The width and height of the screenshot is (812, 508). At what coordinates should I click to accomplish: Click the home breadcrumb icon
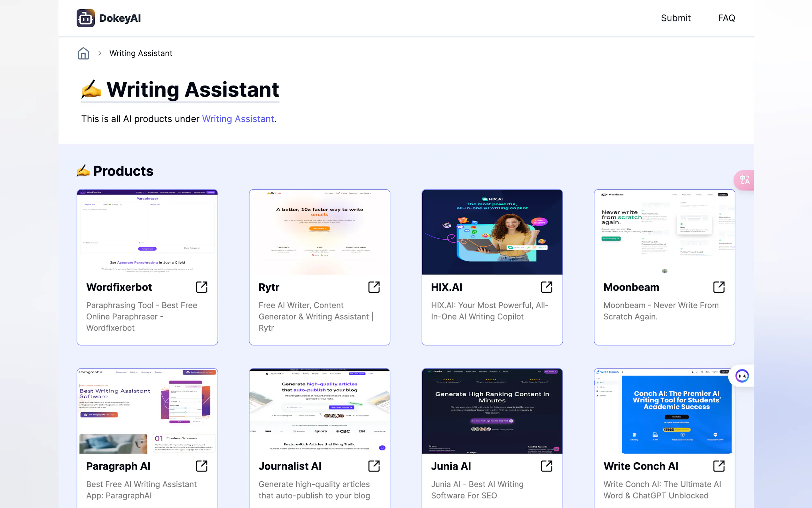tap(83, 53)
